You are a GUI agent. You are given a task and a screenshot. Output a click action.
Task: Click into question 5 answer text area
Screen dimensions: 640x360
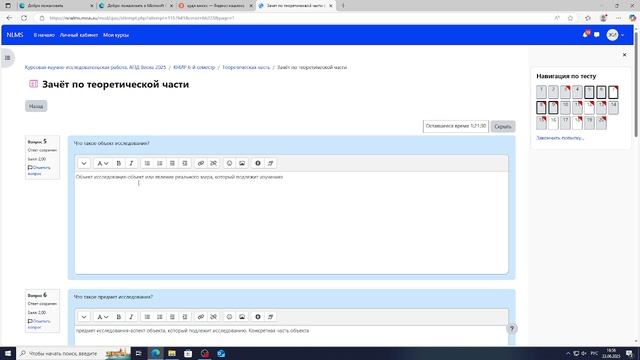pyautogui.click(x=291, y=222)
